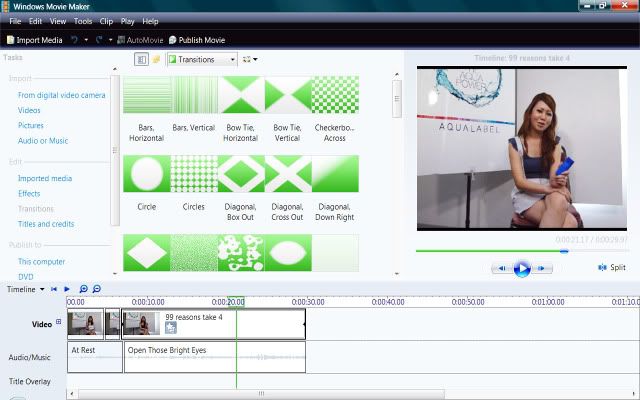Zoom out the timeline
Screen dimensions: 640x400
(x=97, y=289)
